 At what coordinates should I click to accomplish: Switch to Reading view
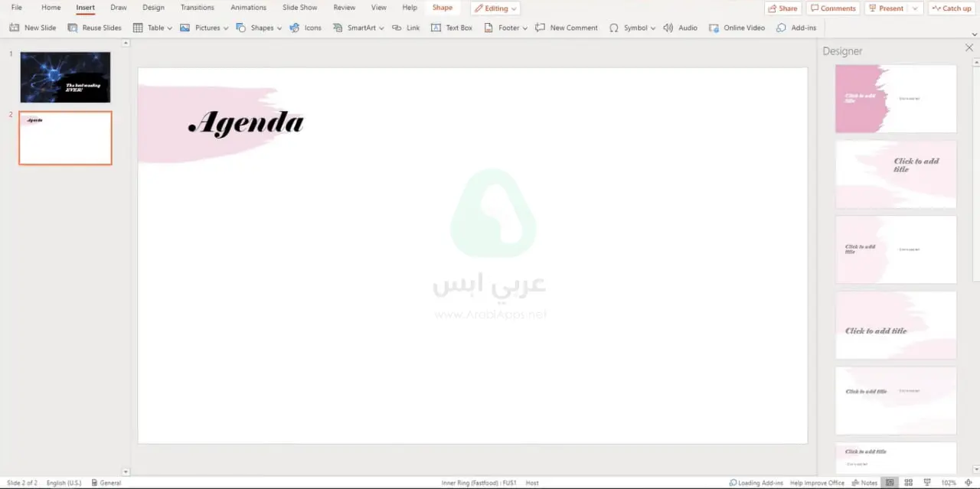[929, 482]
